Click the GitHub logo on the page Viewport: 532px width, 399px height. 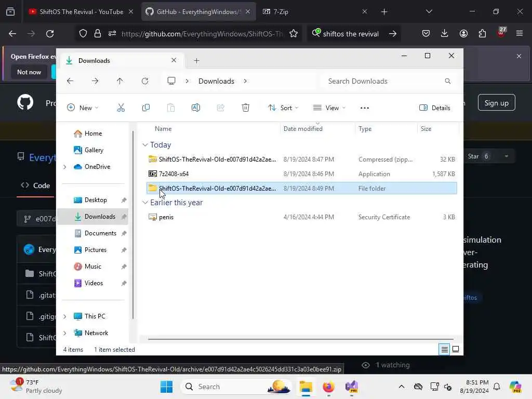coord(25,102)
